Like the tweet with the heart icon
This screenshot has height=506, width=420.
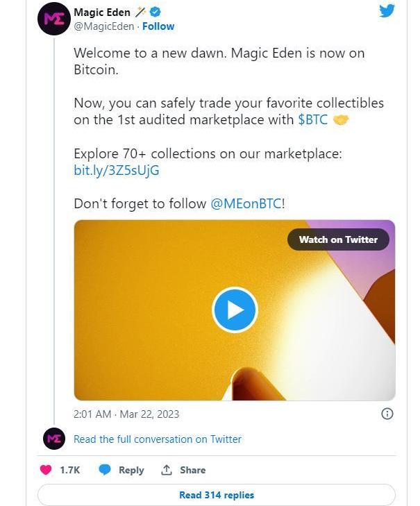click(x=46, y=470)
